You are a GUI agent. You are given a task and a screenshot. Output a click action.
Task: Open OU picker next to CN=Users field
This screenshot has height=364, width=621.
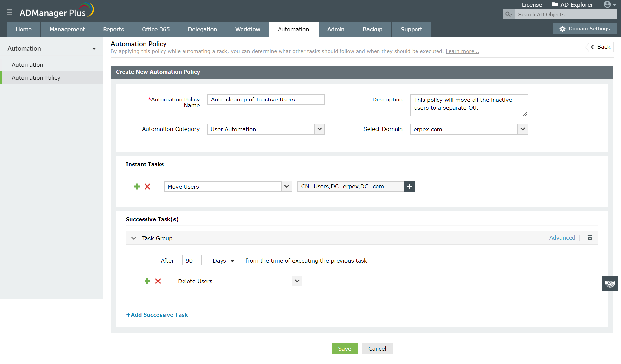[409, 187]
